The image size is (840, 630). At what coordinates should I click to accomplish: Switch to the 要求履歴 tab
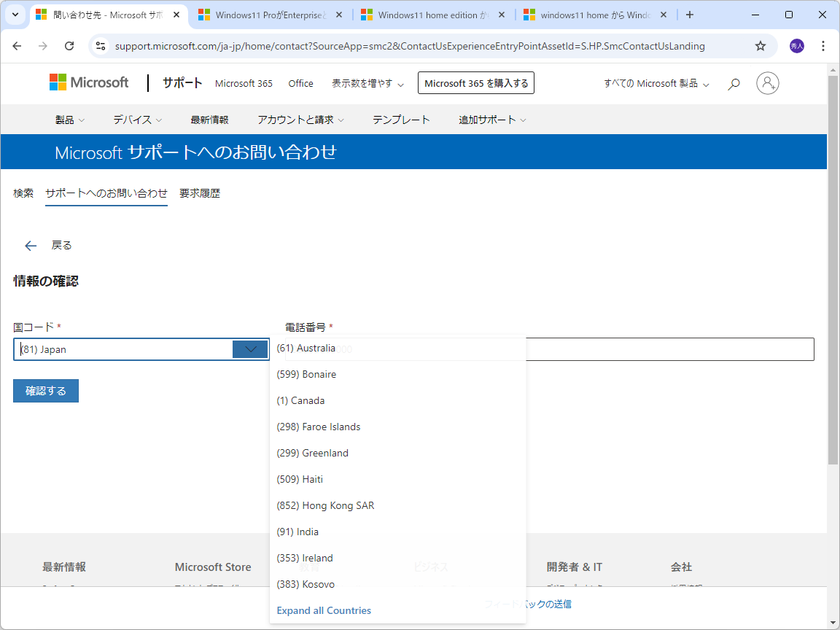(199, 192)
